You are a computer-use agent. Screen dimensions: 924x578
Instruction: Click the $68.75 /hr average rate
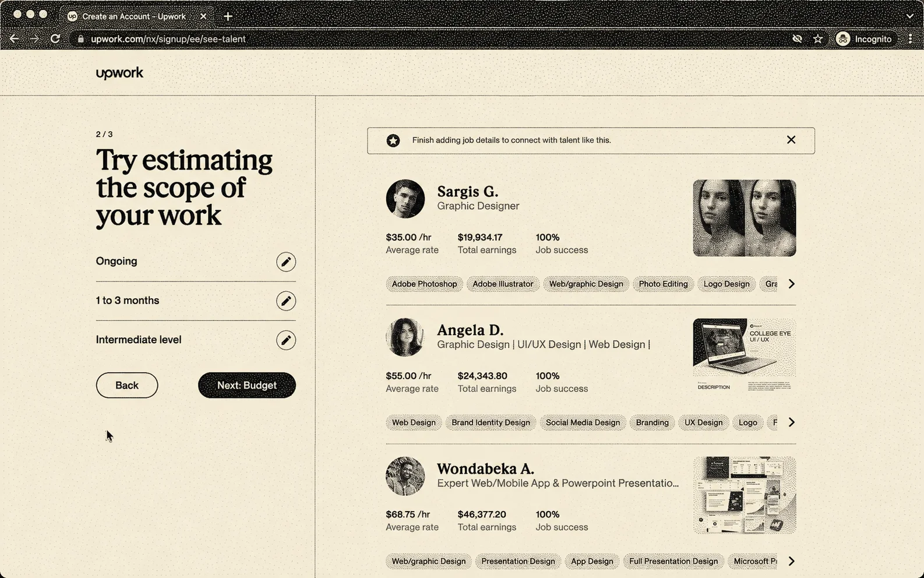[x=408, y=514]
